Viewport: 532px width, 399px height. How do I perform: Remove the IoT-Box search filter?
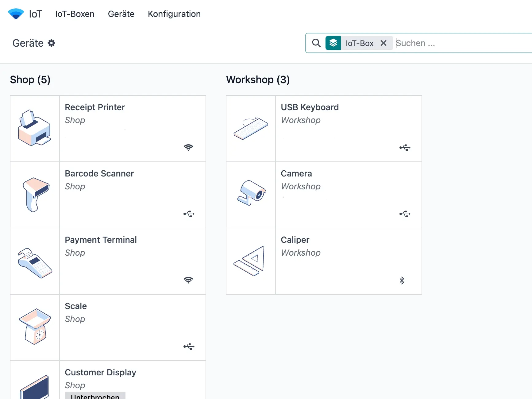(384, 43)
